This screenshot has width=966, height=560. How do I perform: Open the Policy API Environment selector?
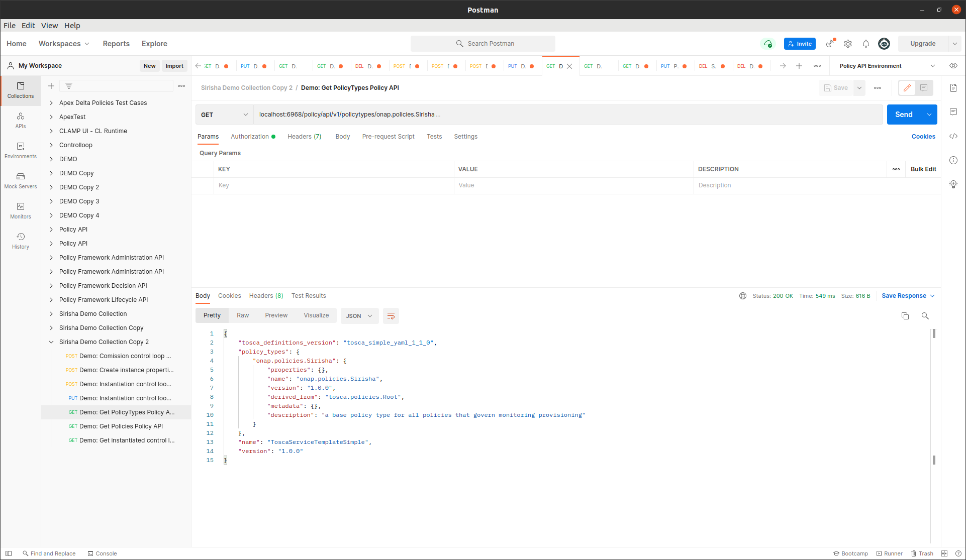pos(888,66)
